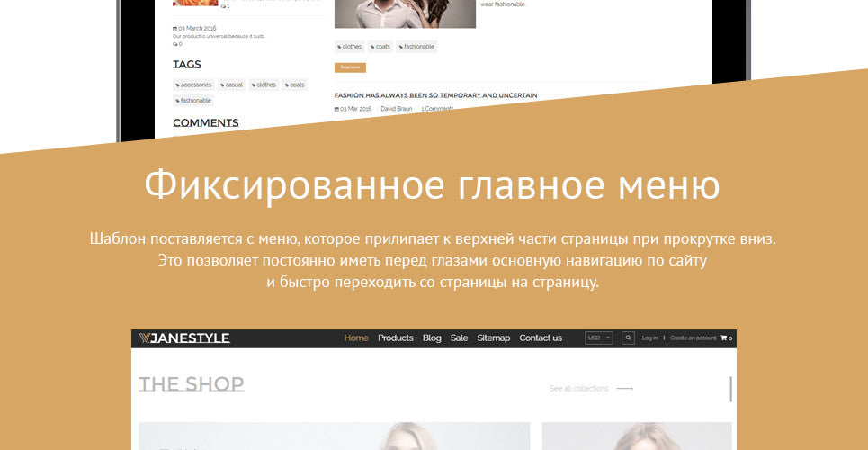Open the Fashion Has Always Been So Temporary post
The height and width of the screenshot is (450, 868).
435,95
